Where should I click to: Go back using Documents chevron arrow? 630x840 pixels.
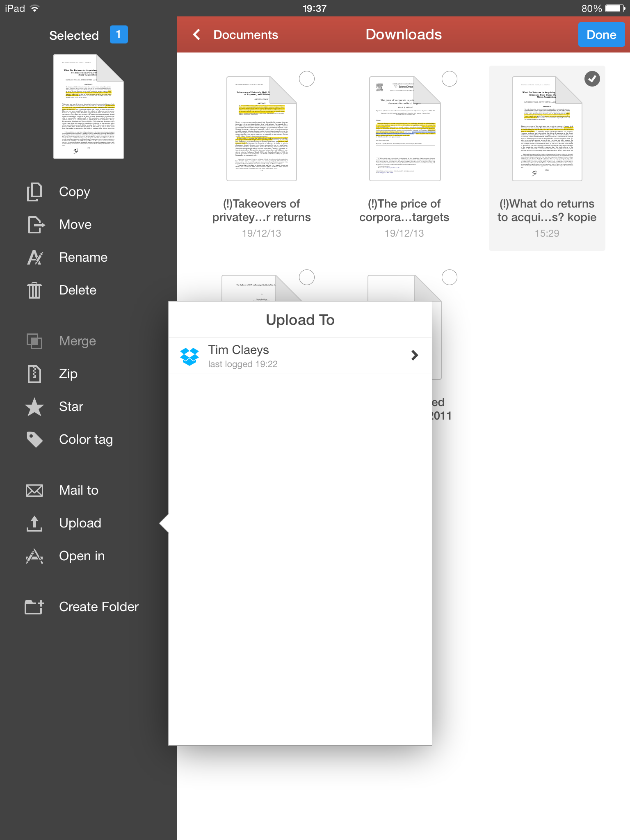pos(197,35)
